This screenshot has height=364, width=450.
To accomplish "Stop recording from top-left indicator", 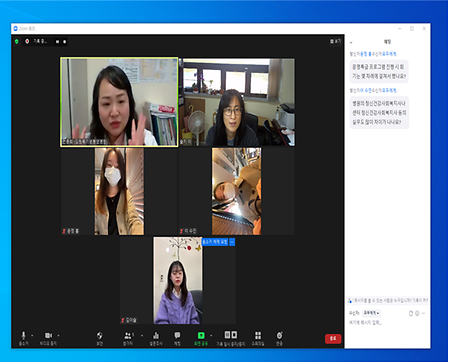I will (x=64, y=42).
